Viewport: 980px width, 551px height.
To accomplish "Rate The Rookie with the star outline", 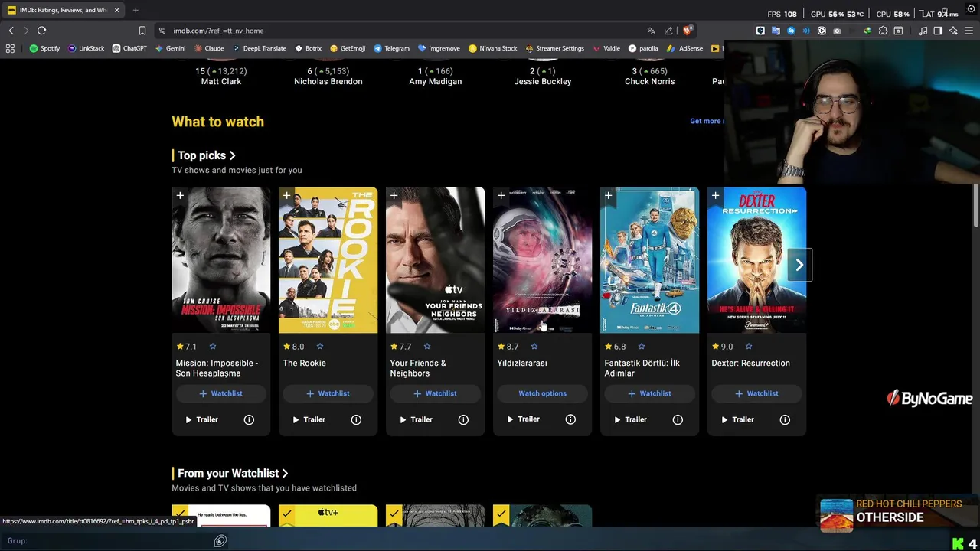I will [320, 347].
